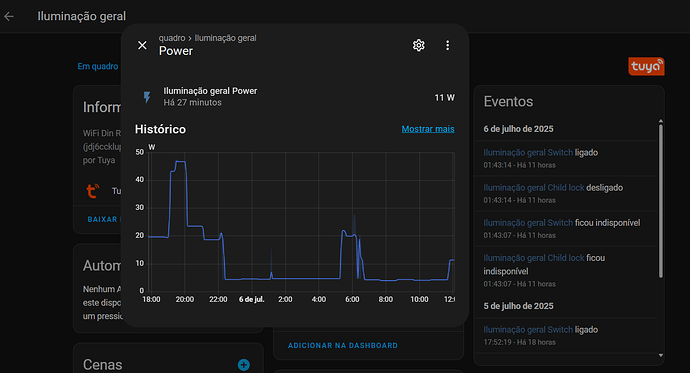Open entity settings gear icon
This screenshot has height=373, width=690.
[x=418, y=45]
